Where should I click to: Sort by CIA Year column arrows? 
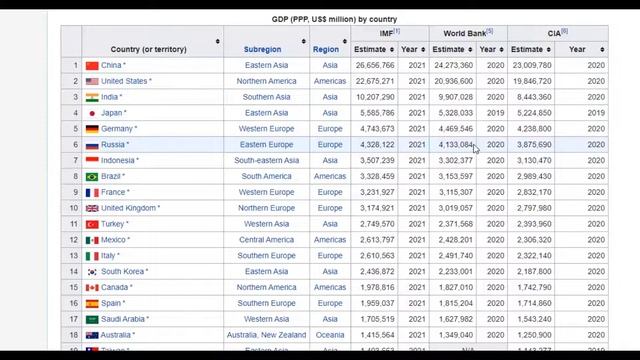point(602,49)
